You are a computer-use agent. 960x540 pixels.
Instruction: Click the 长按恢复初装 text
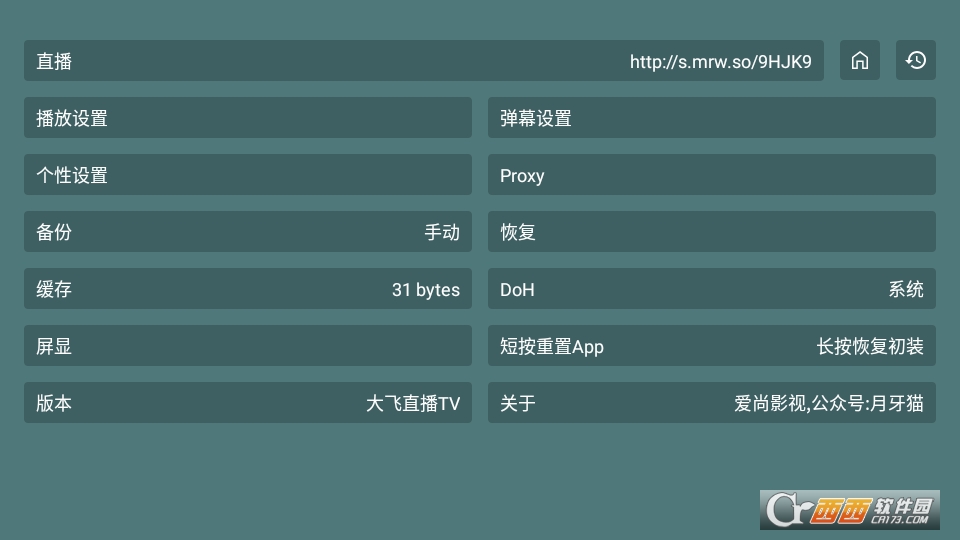click(870, 346)
